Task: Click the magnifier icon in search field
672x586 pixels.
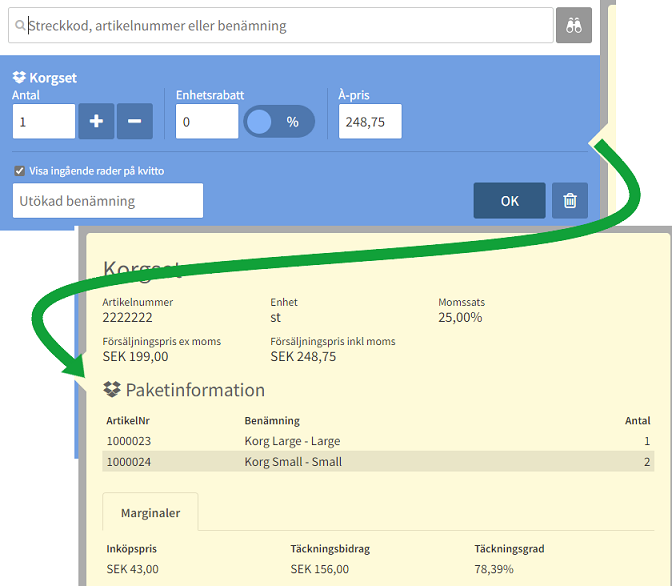Action: coord(20,26)
